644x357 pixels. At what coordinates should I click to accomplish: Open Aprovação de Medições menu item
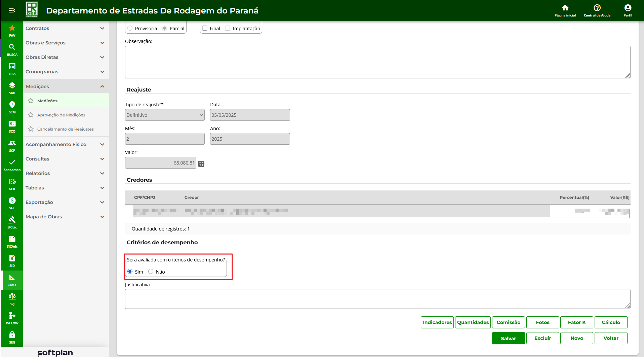point(61,115)
